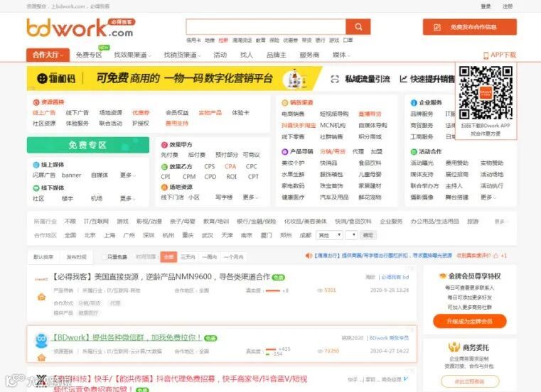
Task: Click the 资源置换 section icon
Action: pos(36,102)
